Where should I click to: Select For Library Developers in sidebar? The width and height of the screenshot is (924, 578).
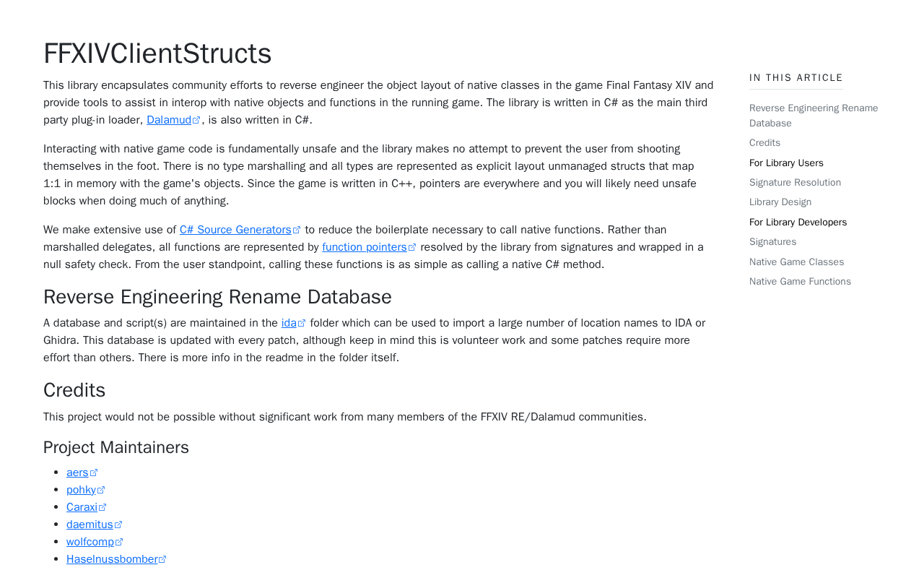798,223
